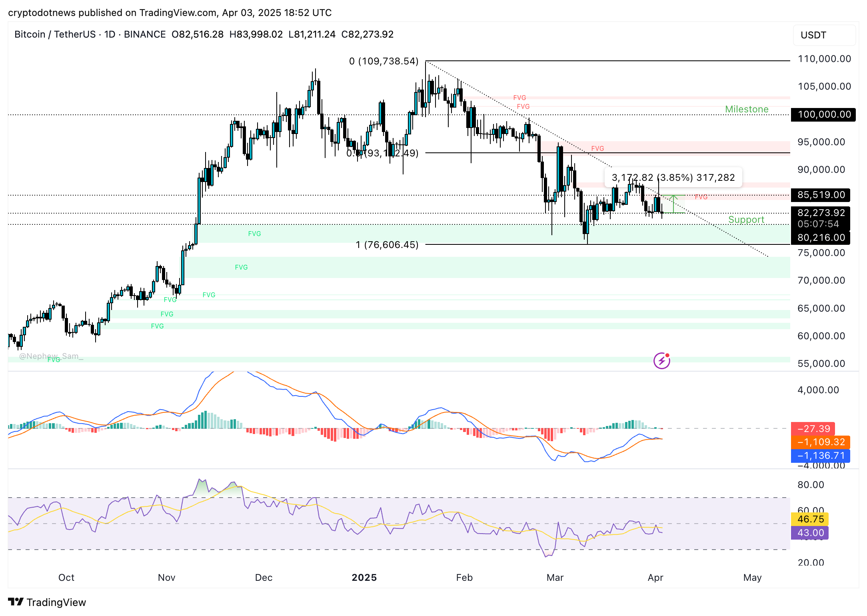Click the yellow RSI average label 46.75
Viewport: 867px width, 616px height.
point(810,519)
